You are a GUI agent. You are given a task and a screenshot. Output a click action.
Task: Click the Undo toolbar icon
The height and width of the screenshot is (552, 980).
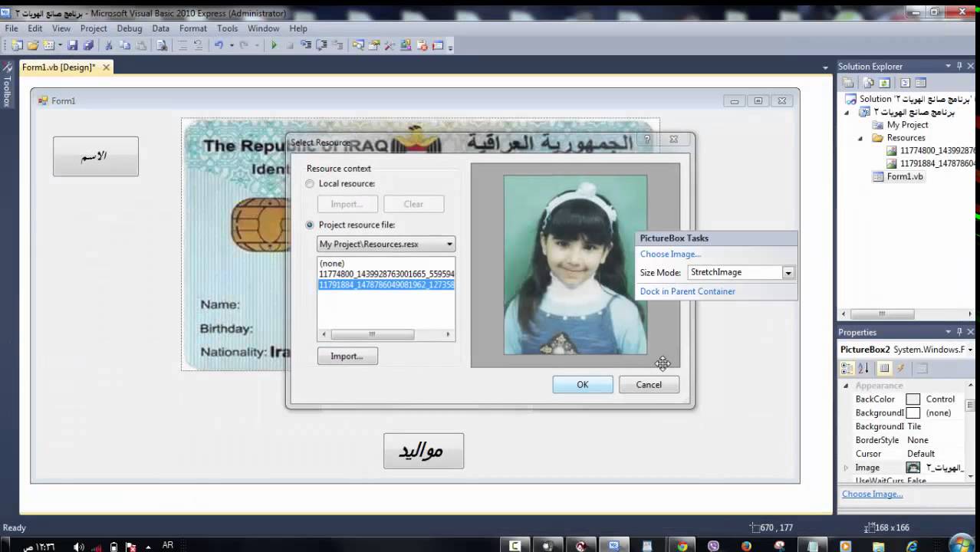[x=218, y=45]
